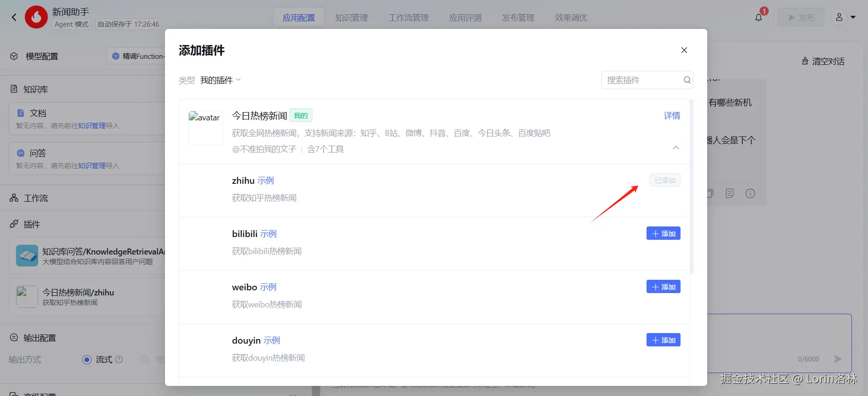The image size is (868, 396).
Task: Click the 知识库 section icon
Action: (14, 89)
